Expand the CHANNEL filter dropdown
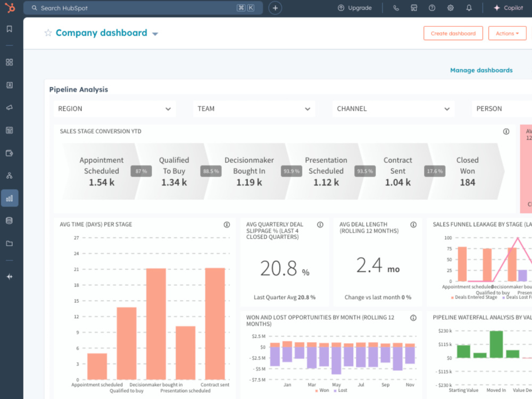Screen dimensions: 532x399 [x=394, y=109]
